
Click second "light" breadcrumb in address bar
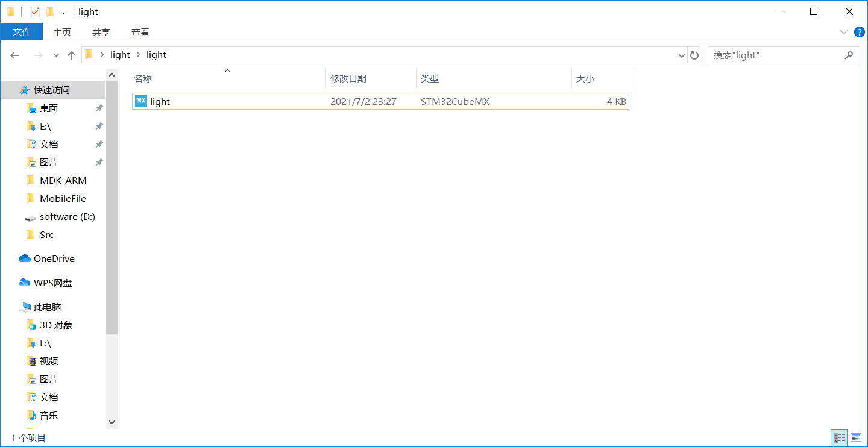click(156, 55)
